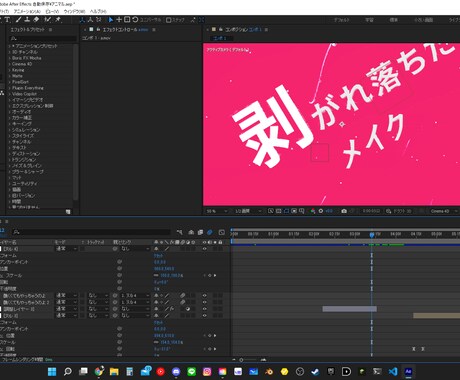Toggle mask and shape path visibility
The image size is (460, 380).
286,211
